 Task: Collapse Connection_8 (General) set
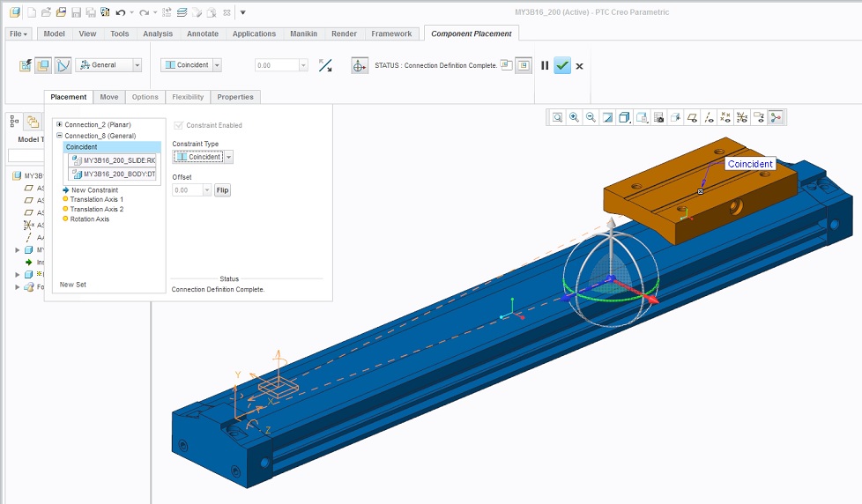click(x=59, y=135)
